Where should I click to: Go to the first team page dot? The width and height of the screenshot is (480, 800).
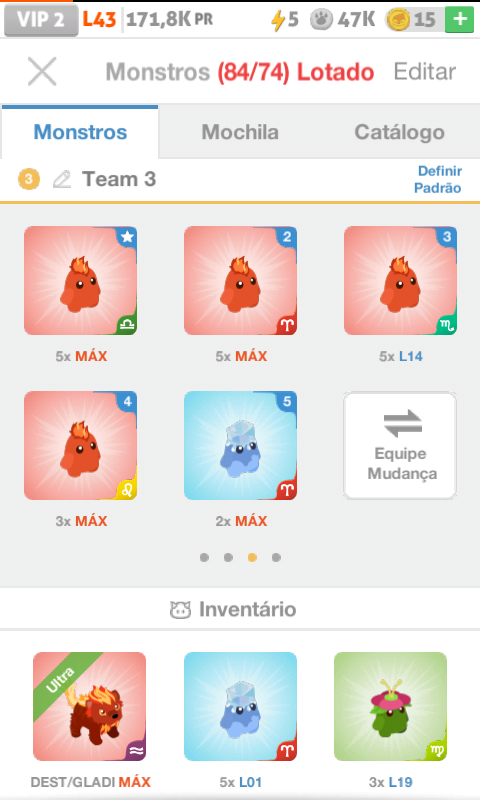click(x=205, y=557)
